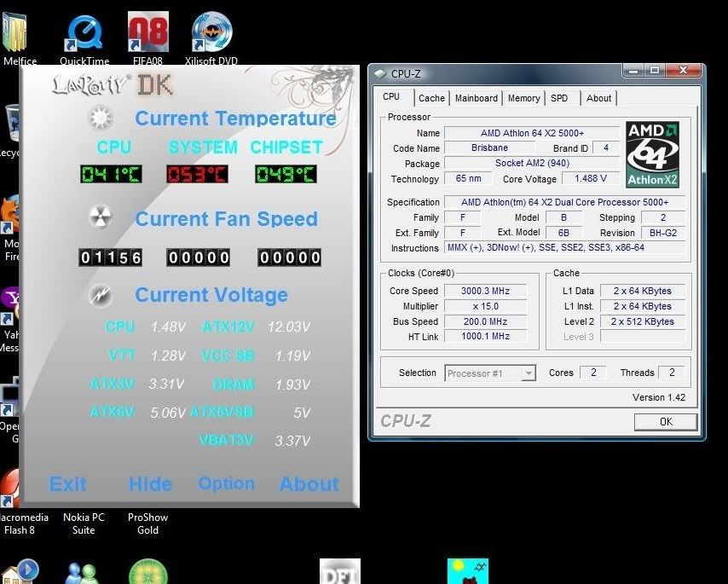
Task: Switch to the Cache tab
Action: pos(431,98)
